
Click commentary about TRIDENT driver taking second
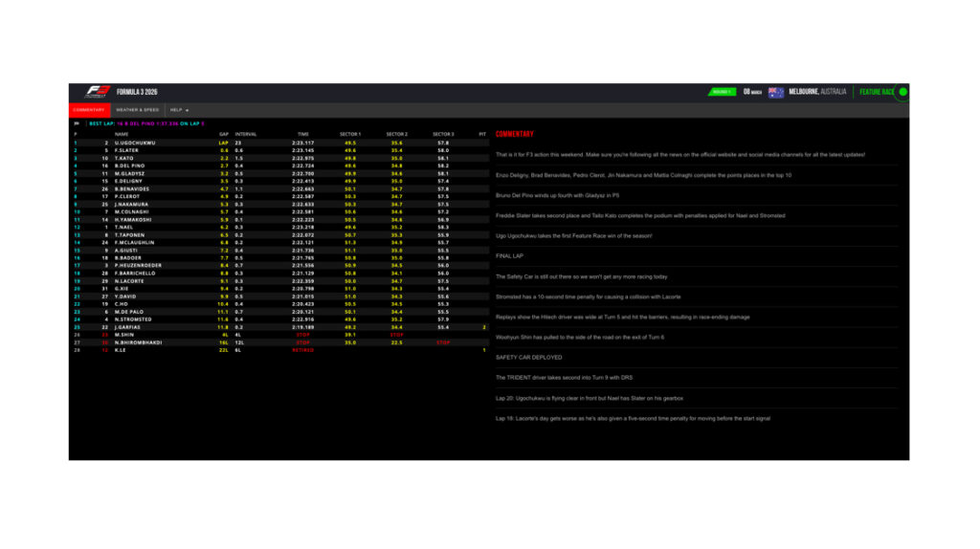coord(564,378)
